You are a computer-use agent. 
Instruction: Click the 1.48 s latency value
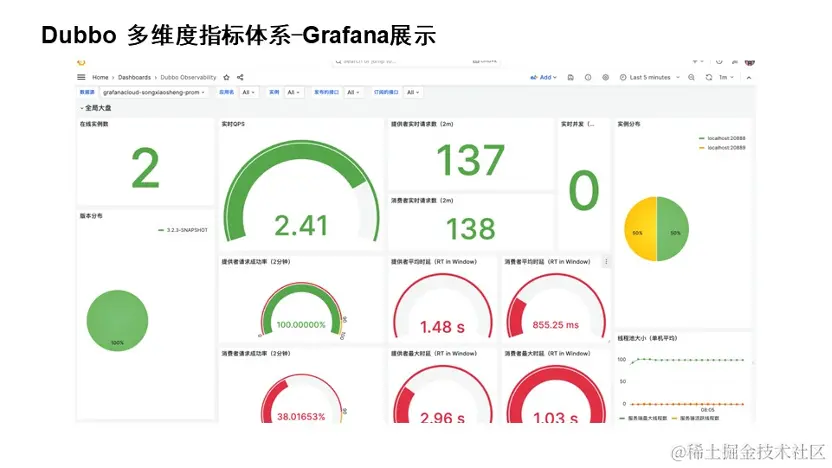[443, 327]
